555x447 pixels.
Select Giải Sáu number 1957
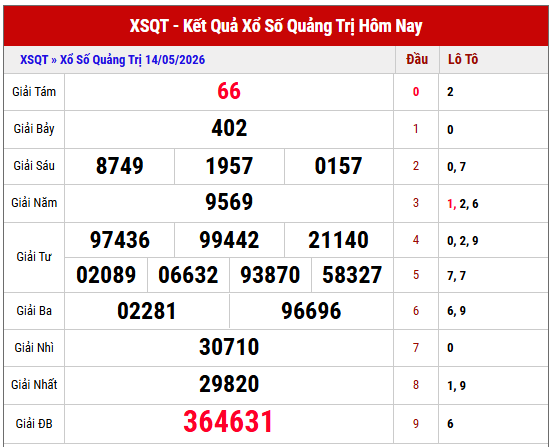pyautogui.click(x=229, y=166)
